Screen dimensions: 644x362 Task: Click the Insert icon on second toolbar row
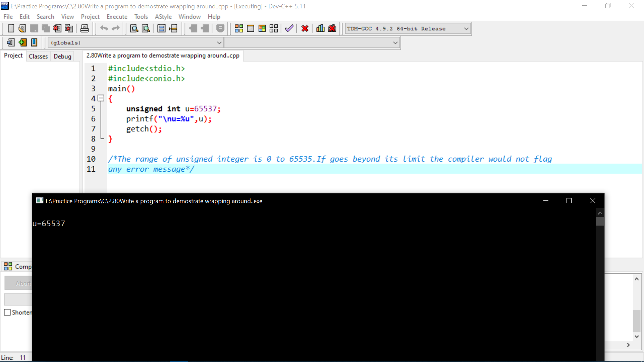pyautogui.click(x=11, y=43)
